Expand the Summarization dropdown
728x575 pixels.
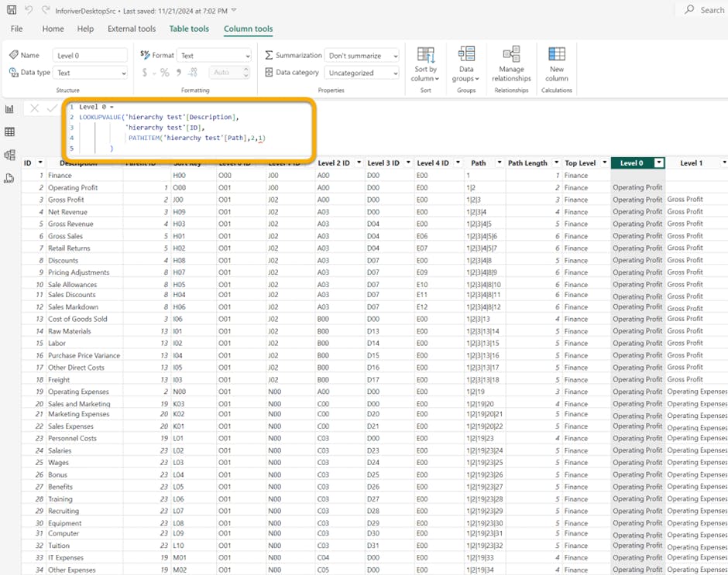coord(362,56)
